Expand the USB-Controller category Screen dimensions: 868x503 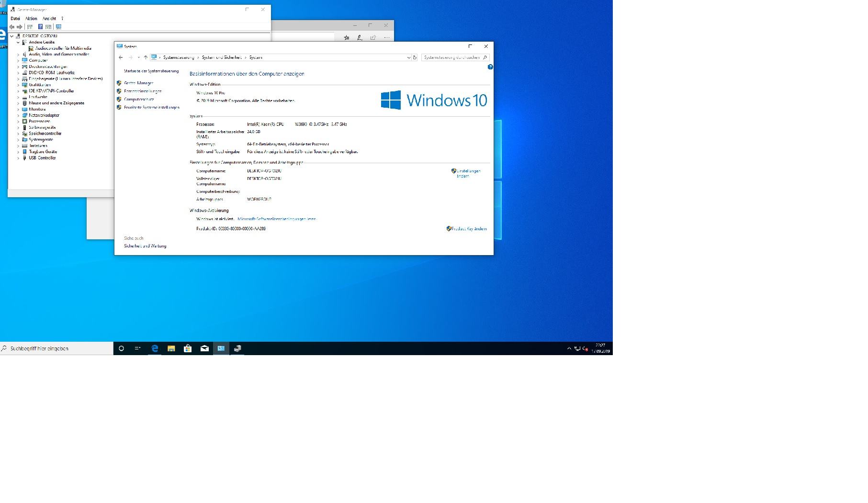coord(18,158)
